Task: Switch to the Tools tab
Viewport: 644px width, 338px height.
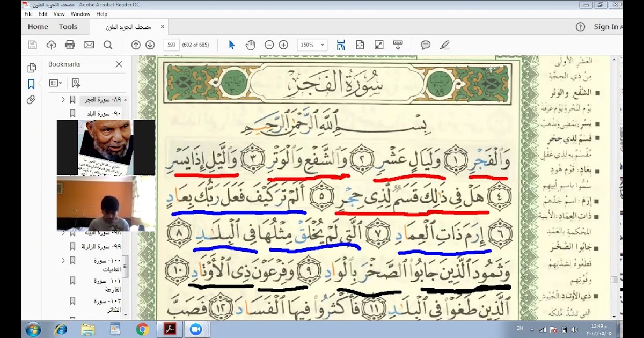Action: [x=68, y=27]
